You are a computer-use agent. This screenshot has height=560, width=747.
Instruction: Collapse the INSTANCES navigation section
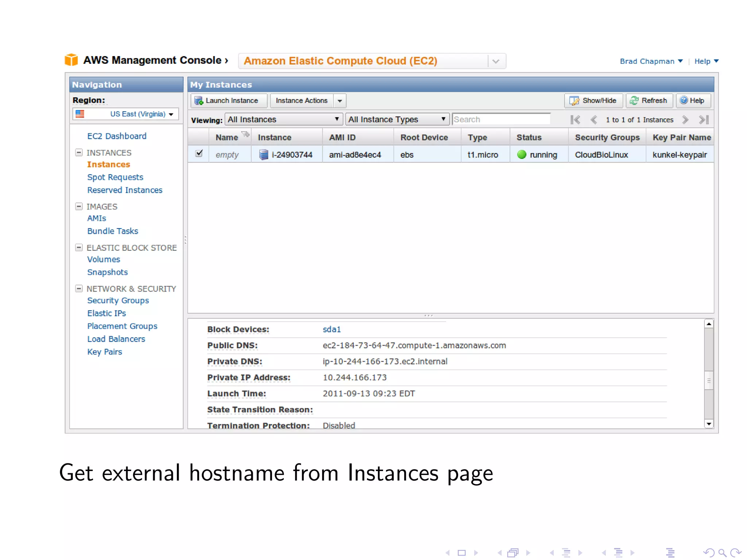click(79, 152)
